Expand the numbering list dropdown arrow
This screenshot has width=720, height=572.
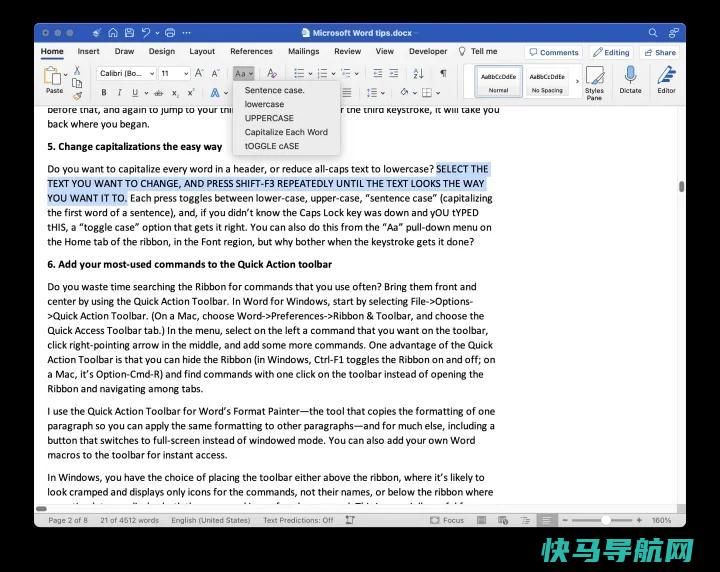click(x=333, y=73)
